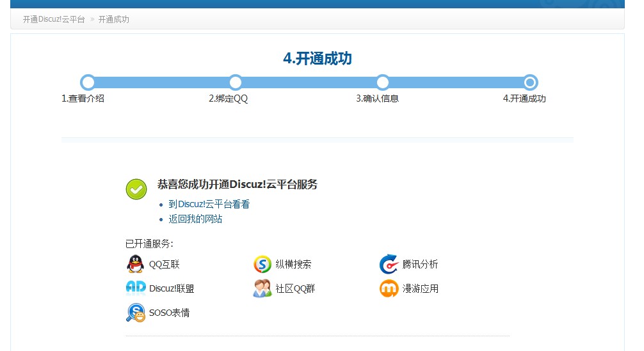Click the Discuz!联盟 service name
Viewport: 644px width, 351px height.
click(172, 289)
